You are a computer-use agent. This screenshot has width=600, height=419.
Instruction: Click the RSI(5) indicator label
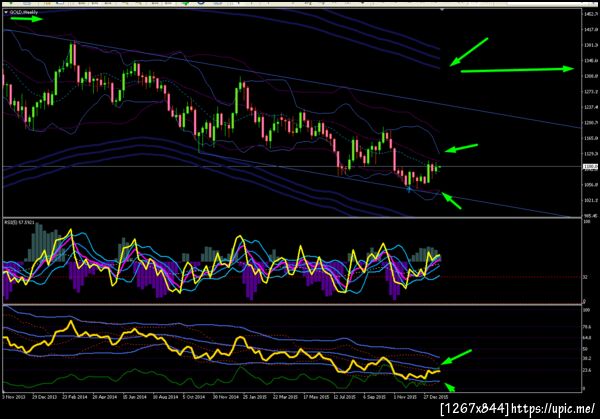click(19, 222)
